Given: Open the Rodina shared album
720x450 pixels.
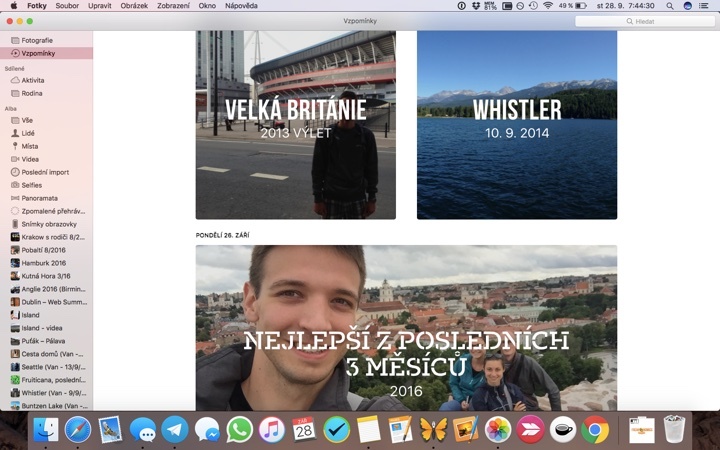Looking at the screenshot, I should click(x=46, y=93).
